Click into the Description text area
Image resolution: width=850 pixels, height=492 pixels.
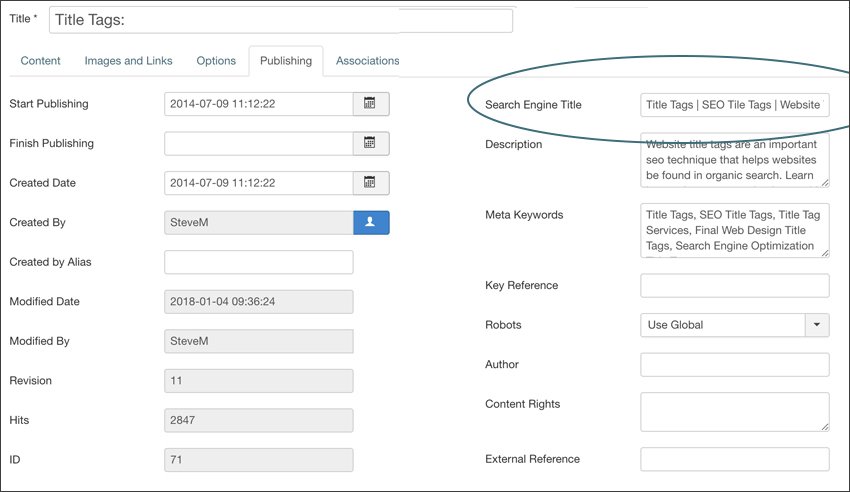735,160
